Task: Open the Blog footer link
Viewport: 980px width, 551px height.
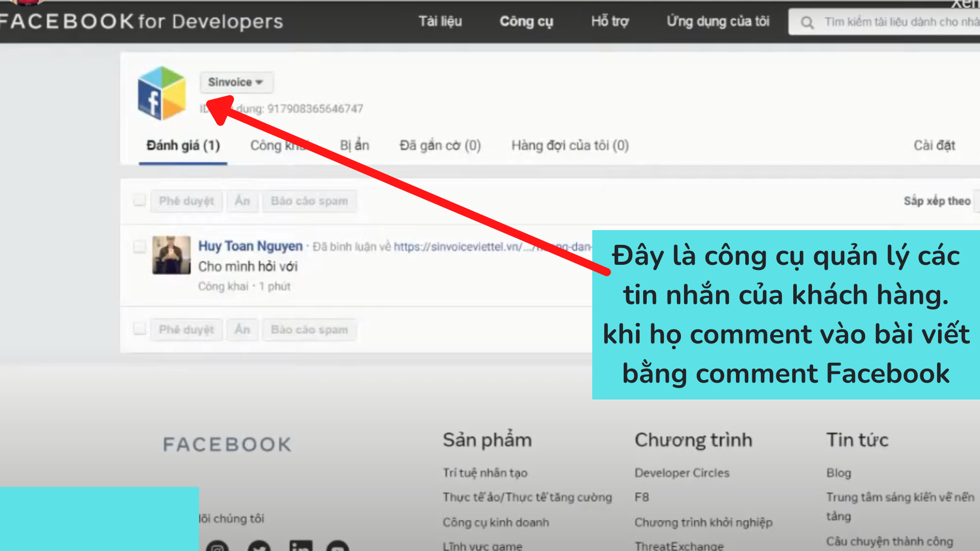Action: click(x=839, y=473)
